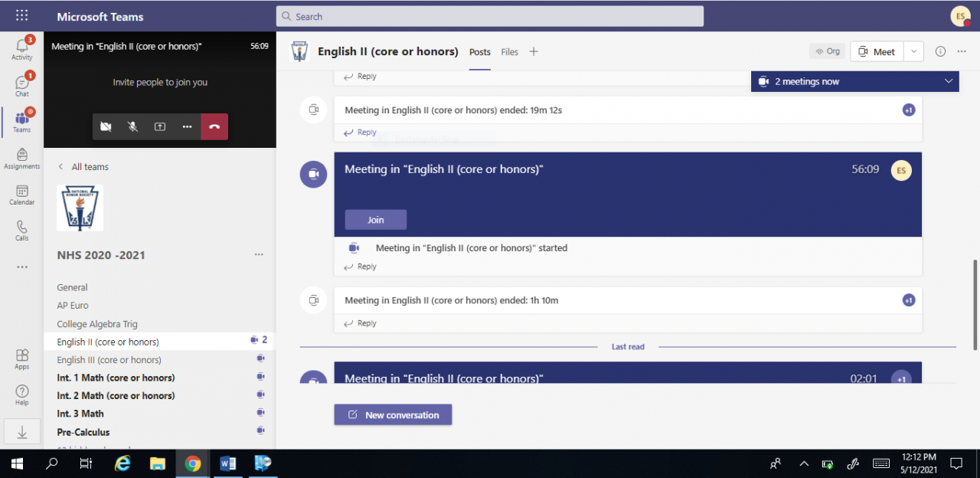Open the General channel
The height and width of the screenshot is (478, 980).
[x=159, y=287]
